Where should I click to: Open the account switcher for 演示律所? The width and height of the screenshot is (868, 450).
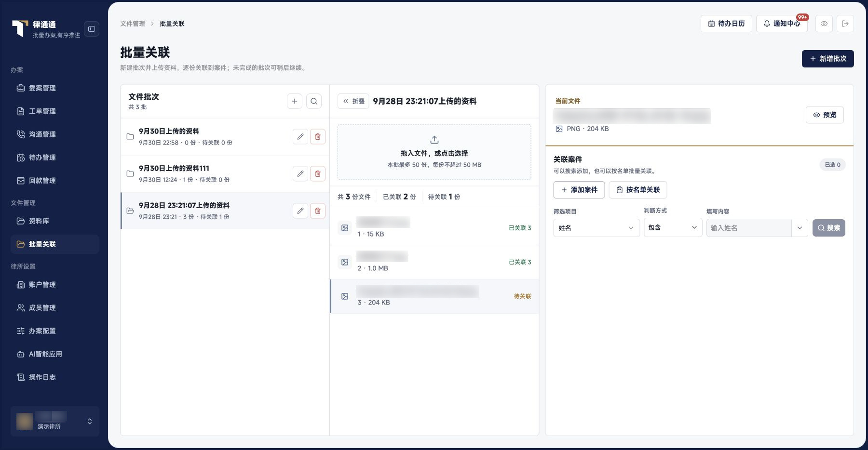pos(55,421)
